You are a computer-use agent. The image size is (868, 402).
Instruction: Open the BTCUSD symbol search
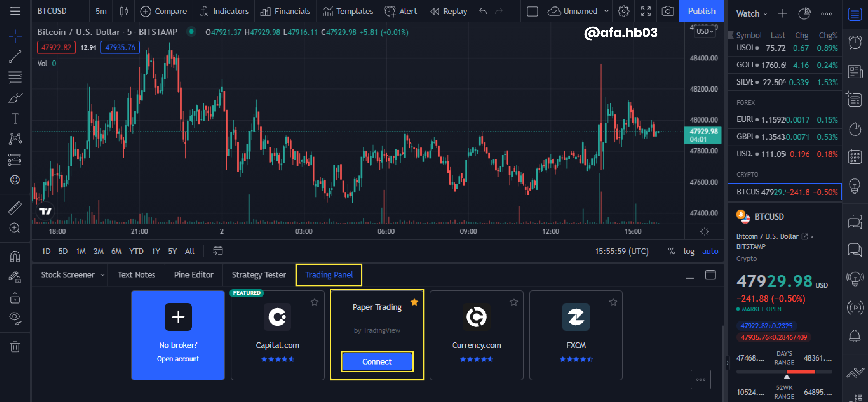tap(52, 11)
